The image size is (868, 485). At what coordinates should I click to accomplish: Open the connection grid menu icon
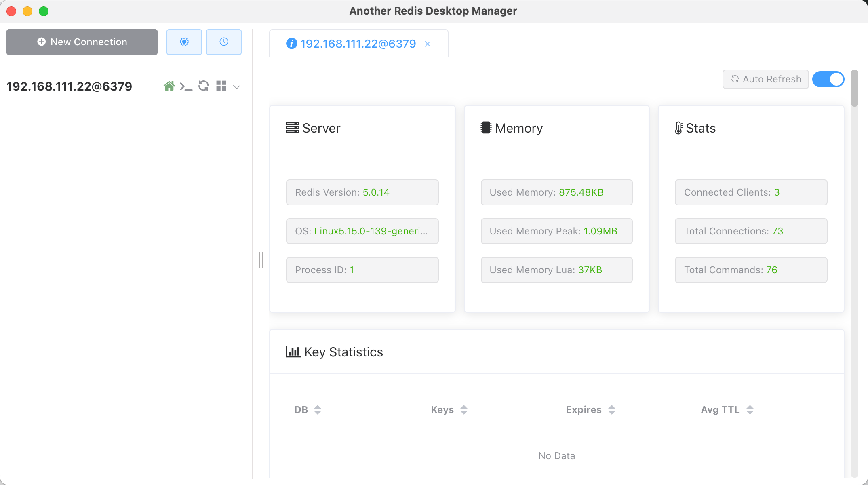click(x=221, y=86)
